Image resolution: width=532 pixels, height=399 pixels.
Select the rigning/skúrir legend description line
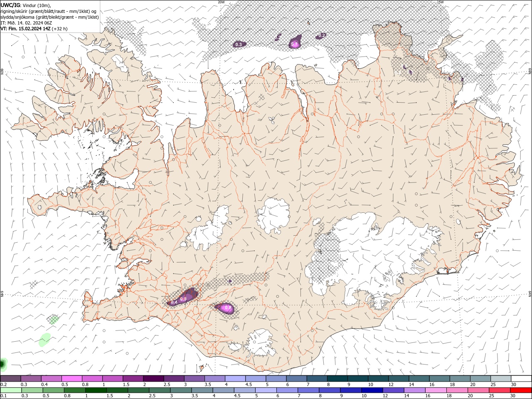point(49,11)
